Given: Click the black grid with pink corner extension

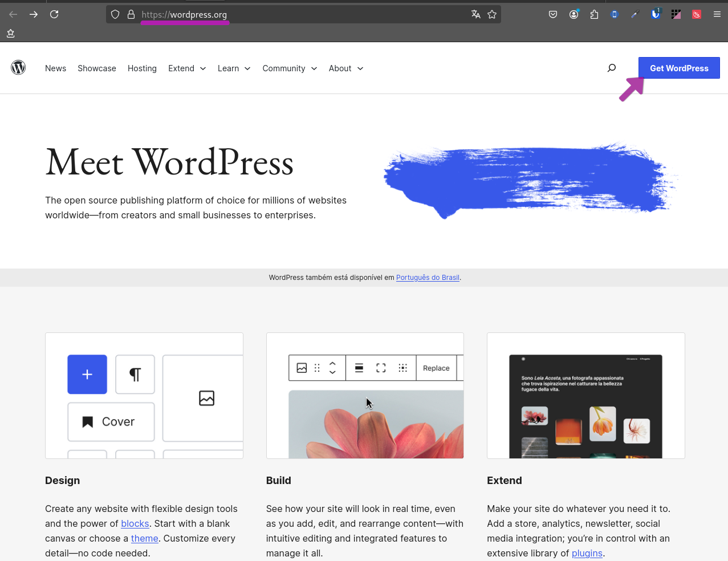Looking at the screenshot, I should click(676, 14).
